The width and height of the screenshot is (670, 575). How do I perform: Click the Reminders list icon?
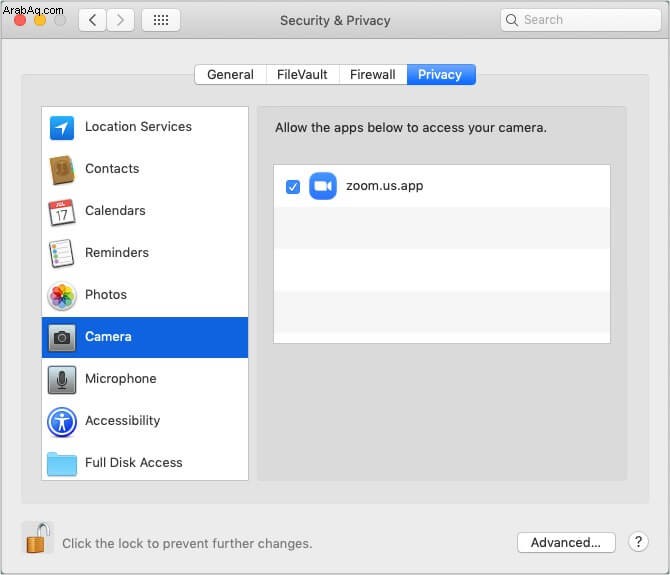(x=62, y=253)
